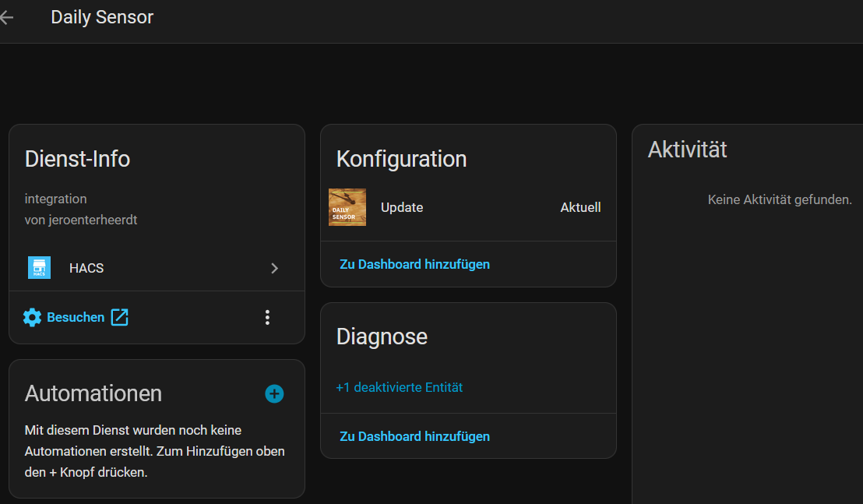Click the Daily Sensor page title
The width and height of the screenshot is (863, 504).
point(102,17)
